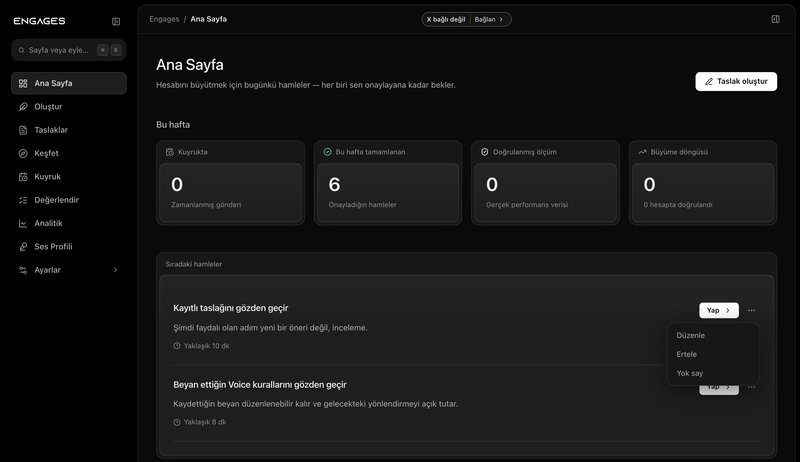Screen dimensions: 800x462
Task: Click the Ana Sayfa breadcrumb
Action: tap(209, 19)
